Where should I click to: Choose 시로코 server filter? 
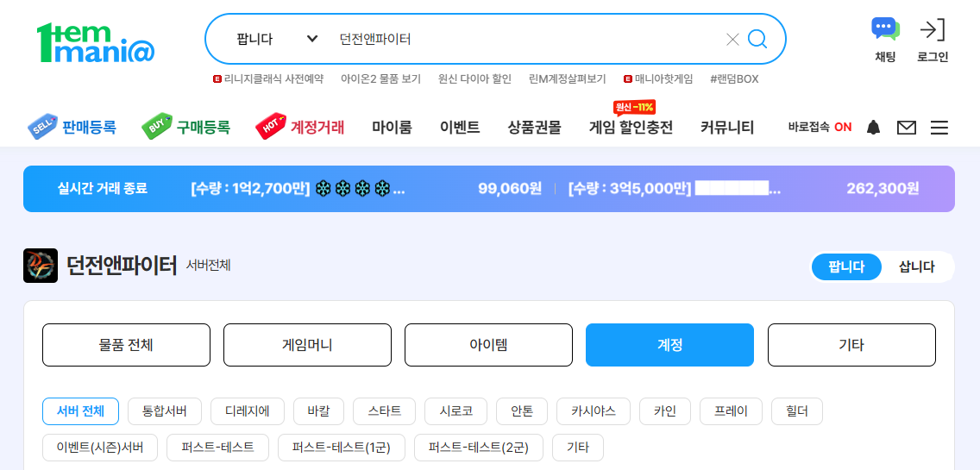(456, 411)
